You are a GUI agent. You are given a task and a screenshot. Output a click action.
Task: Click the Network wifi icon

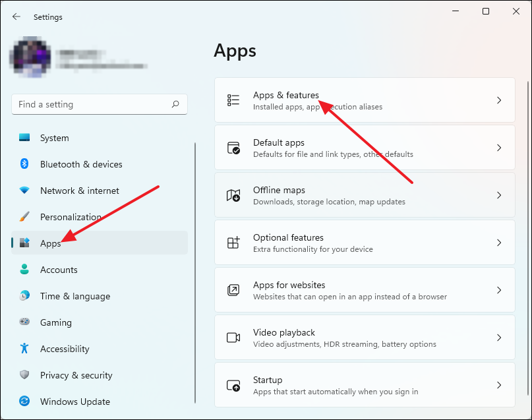(24, 190)
